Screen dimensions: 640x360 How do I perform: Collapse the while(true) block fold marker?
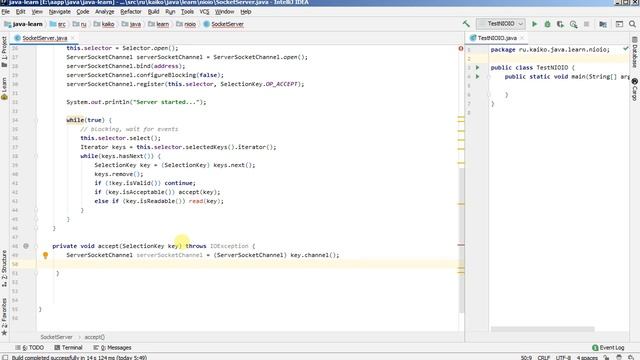(36, 120)
